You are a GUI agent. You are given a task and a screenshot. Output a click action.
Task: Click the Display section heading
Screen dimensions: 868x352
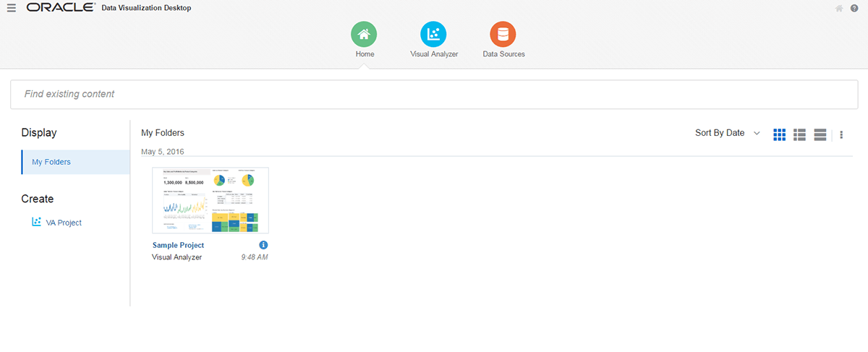[x=39, y=133]
